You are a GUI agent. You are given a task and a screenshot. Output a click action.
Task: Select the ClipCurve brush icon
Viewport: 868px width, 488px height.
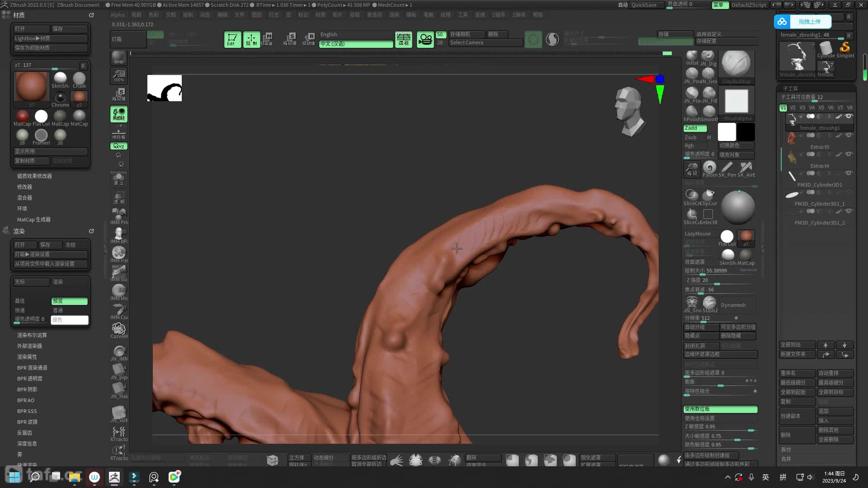[x=708, y=197]
